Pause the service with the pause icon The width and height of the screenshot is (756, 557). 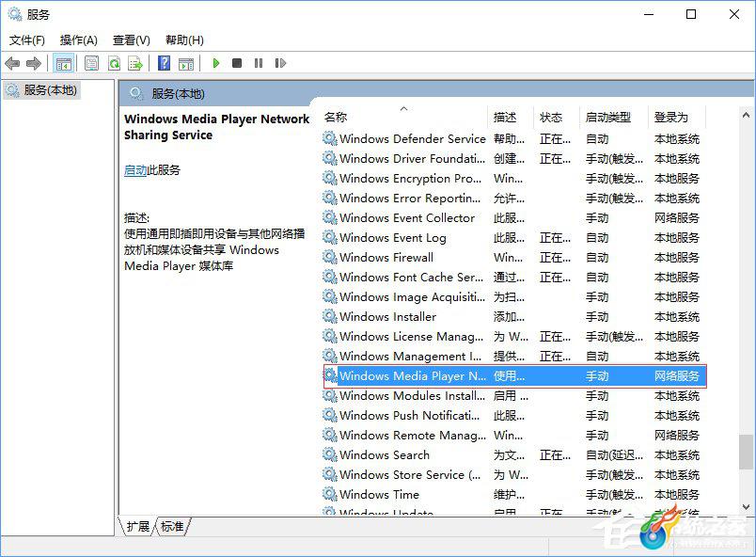click(x=259, y=63)
